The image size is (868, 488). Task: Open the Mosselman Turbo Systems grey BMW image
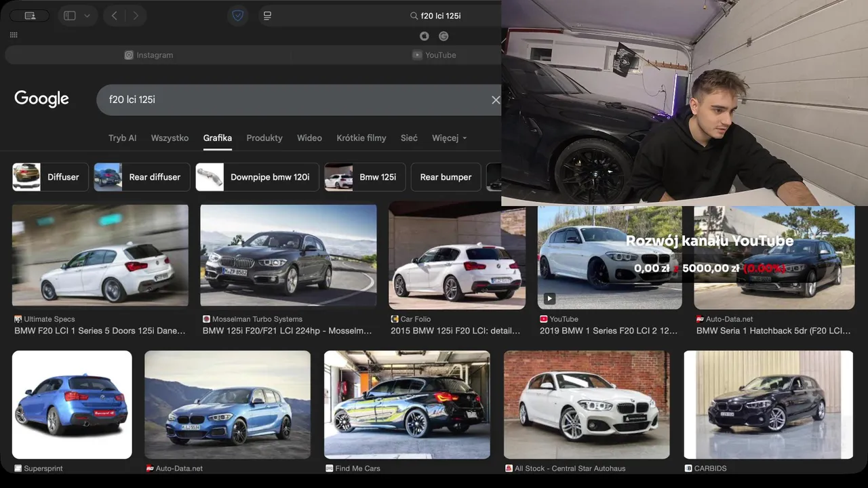pyautogui.click(x=288, y=256)
